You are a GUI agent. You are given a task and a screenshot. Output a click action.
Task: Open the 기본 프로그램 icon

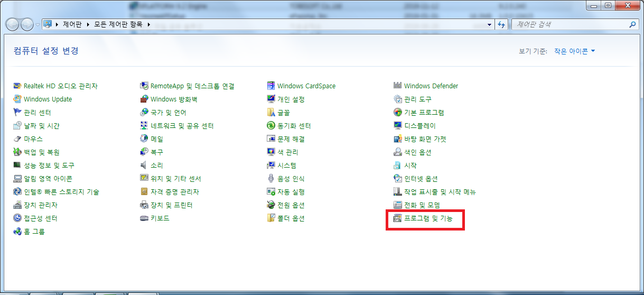pyautogui.click(x=398, y=112)
